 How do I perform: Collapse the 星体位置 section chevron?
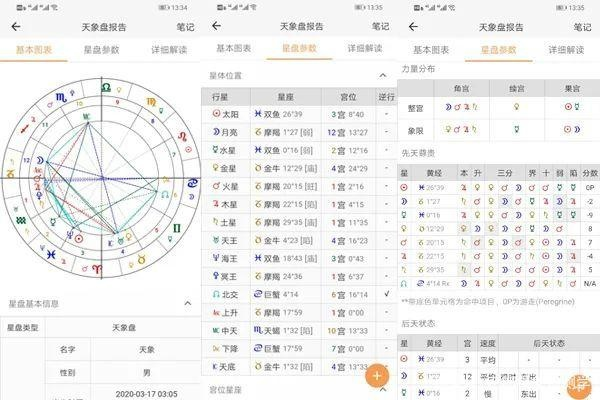click(x=383, y=75)
